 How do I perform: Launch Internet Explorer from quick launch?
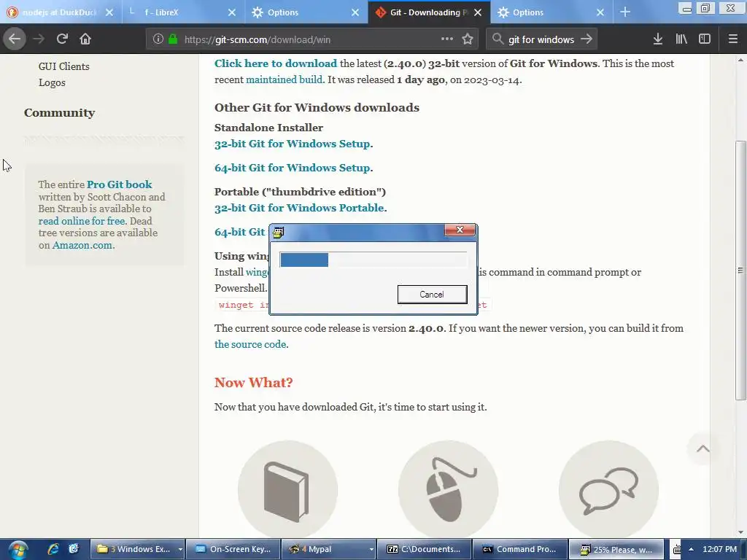[x=53, y=549]
